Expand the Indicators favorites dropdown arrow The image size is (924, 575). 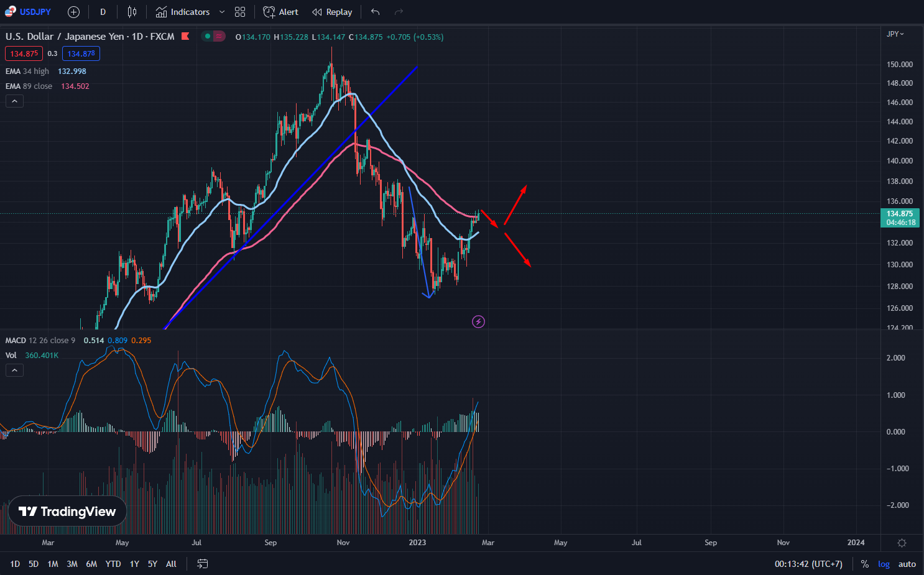click(222, 12)
